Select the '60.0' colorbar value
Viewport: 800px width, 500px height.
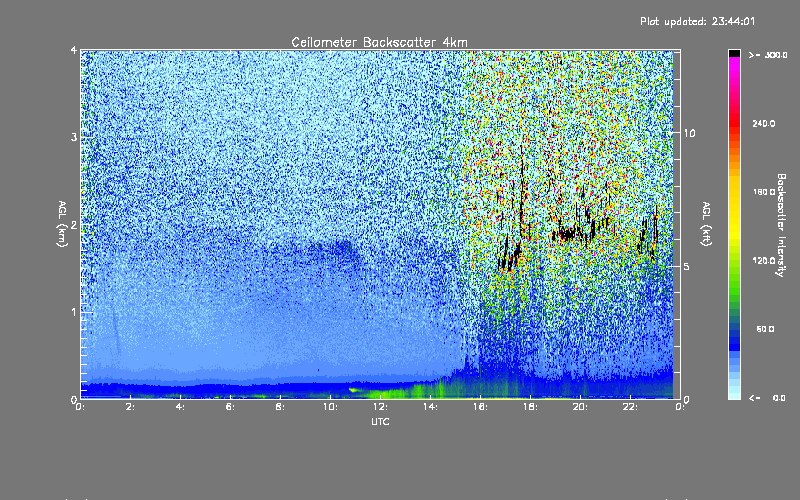765,329
